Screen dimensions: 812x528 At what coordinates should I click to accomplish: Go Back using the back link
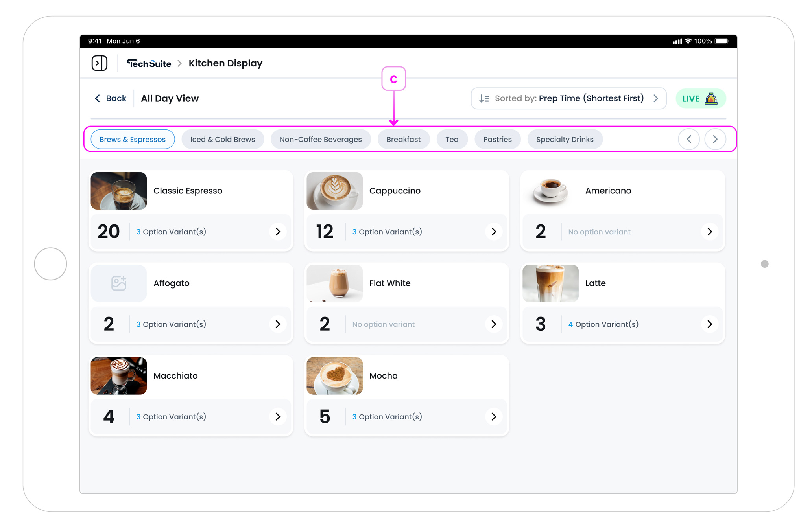[111, 98]
